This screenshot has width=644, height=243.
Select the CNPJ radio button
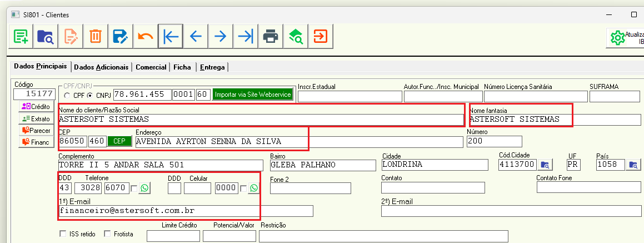click(x=89, y=95)
